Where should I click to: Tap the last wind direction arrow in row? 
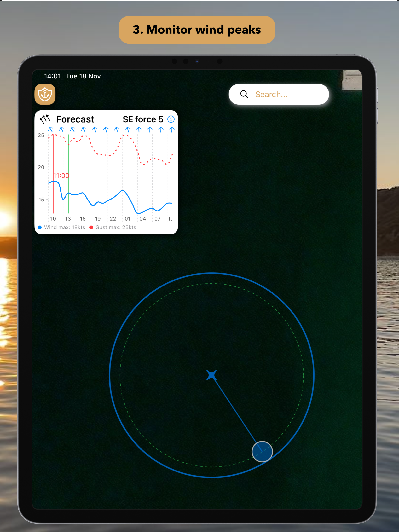pyautogui.click(x=172, y=130)
